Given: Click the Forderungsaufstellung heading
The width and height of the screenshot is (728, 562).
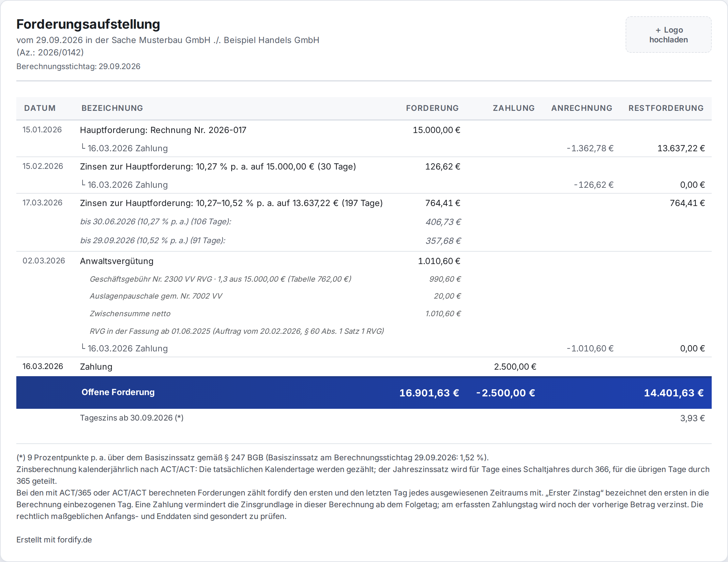Looking at the screenshot, I should click(88, 24).
